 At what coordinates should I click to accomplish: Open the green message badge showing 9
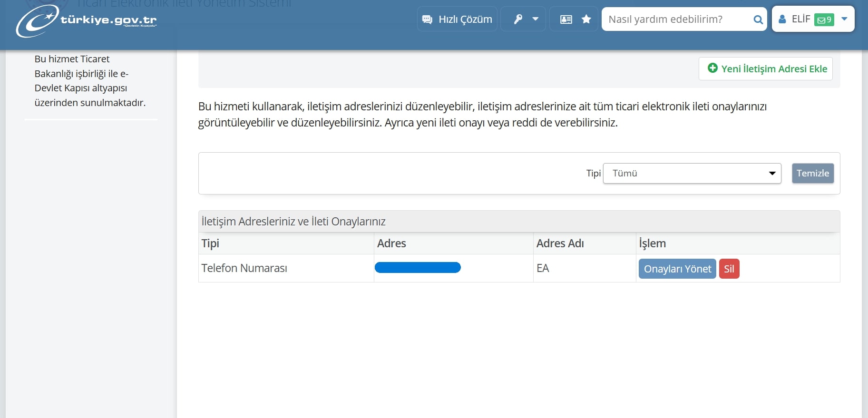point(824,20)
